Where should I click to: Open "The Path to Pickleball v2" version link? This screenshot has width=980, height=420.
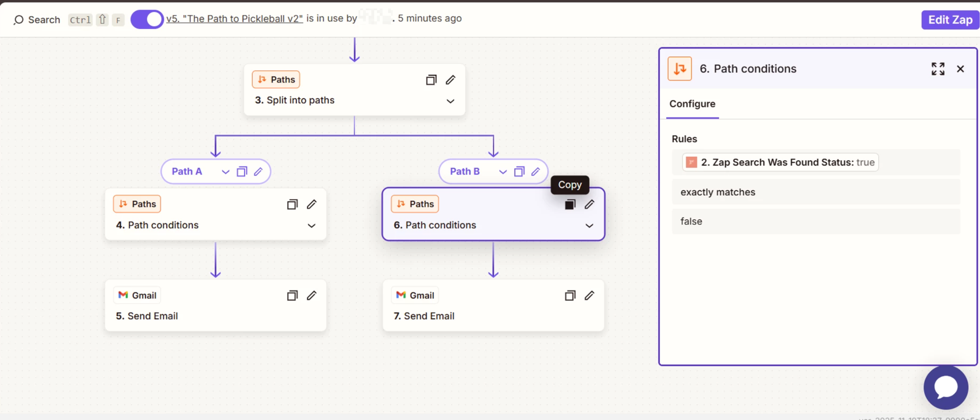coord(235,18)
